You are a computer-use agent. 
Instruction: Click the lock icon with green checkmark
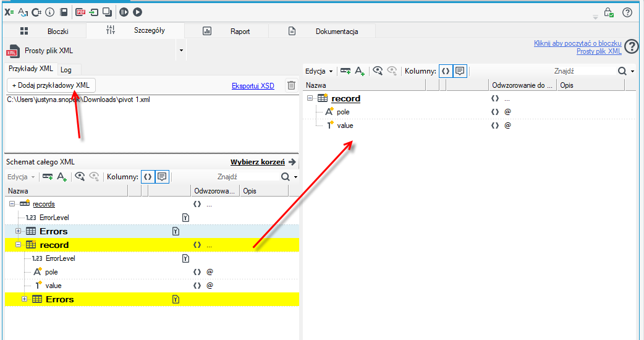[x=609, y=12]
